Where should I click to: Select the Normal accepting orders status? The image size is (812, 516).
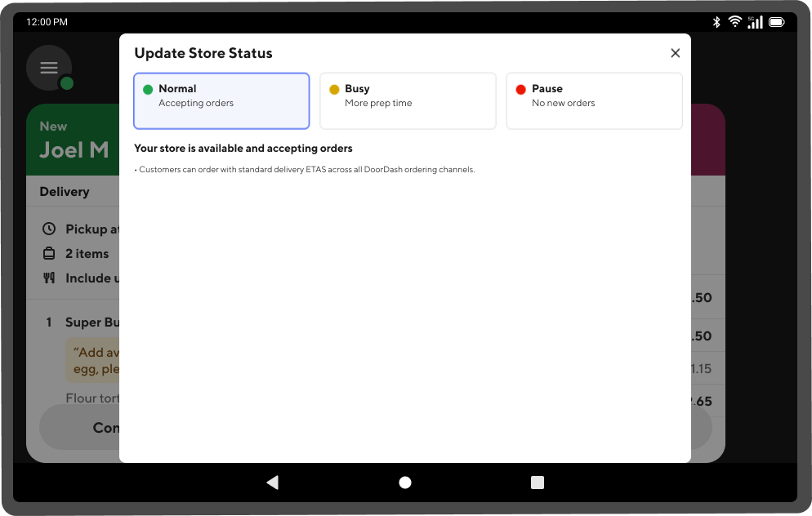221,101
